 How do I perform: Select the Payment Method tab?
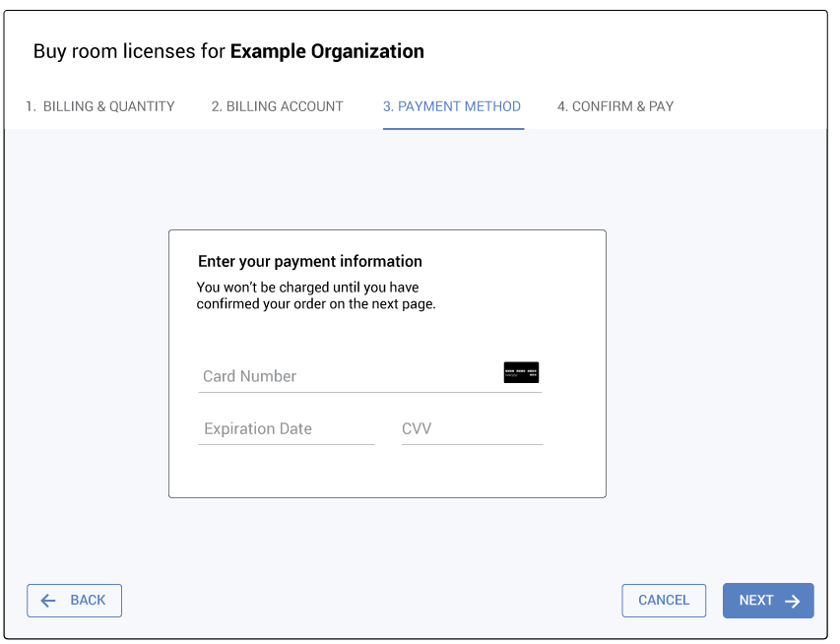(x=452, y=106)
